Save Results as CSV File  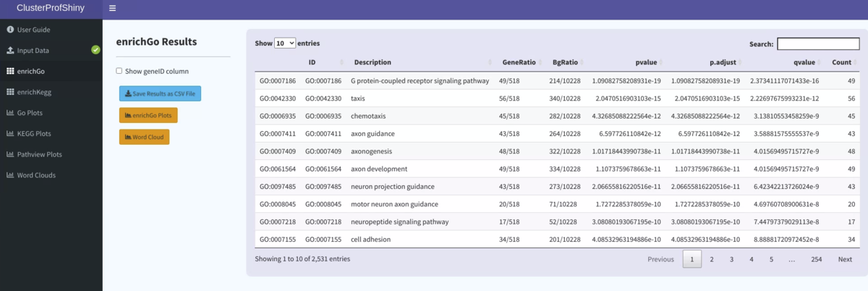(x=160, y=93)
